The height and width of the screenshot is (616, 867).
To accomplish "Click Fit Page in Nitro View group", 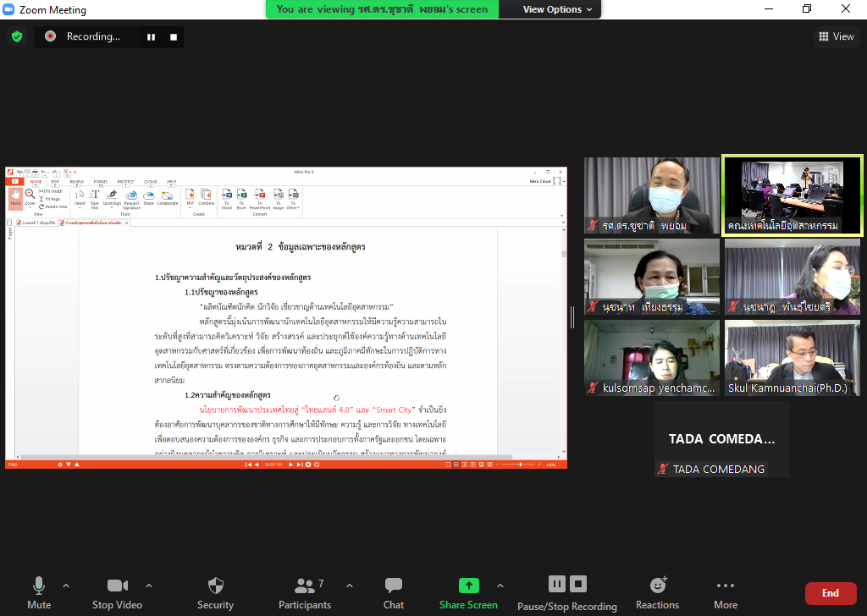I will point(50,199).
